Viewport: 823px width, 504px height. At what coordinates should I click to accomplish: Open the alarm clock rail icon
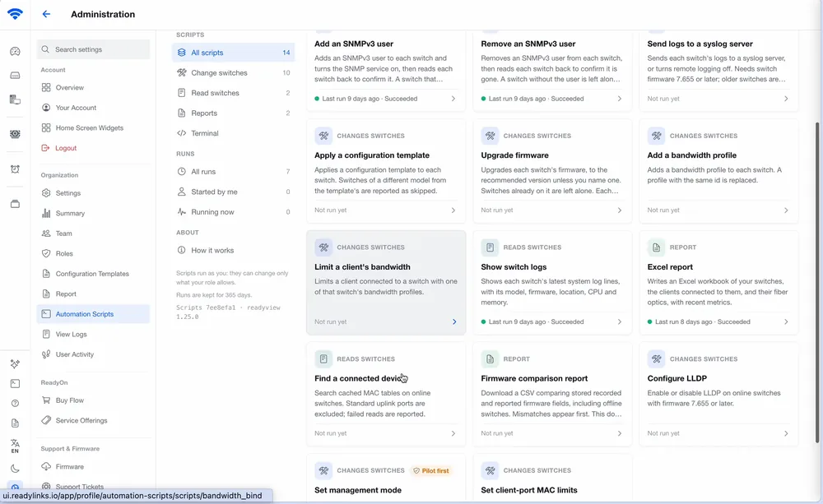tap(15, 169)
